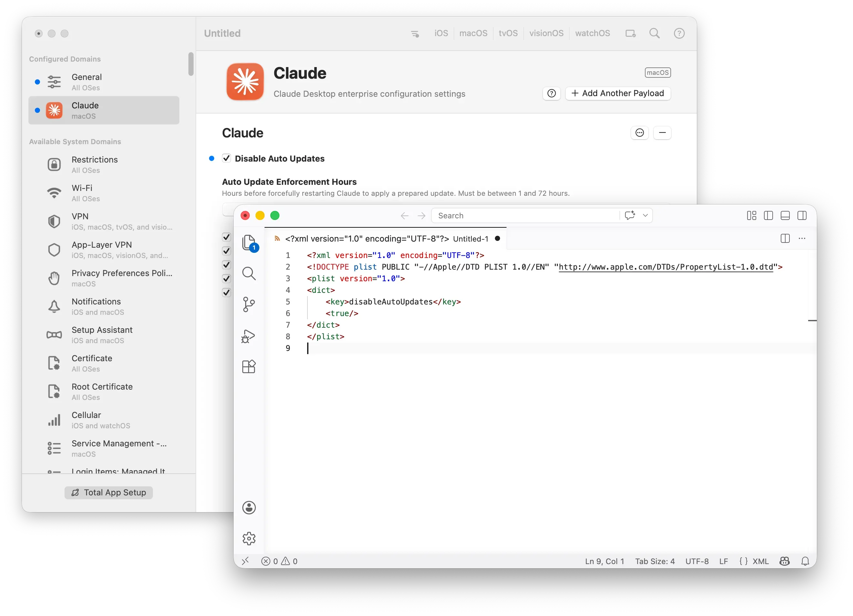Open the notifications bell in the status bar
The width and height of the screenshot is (853, 616).
point(805,561)
